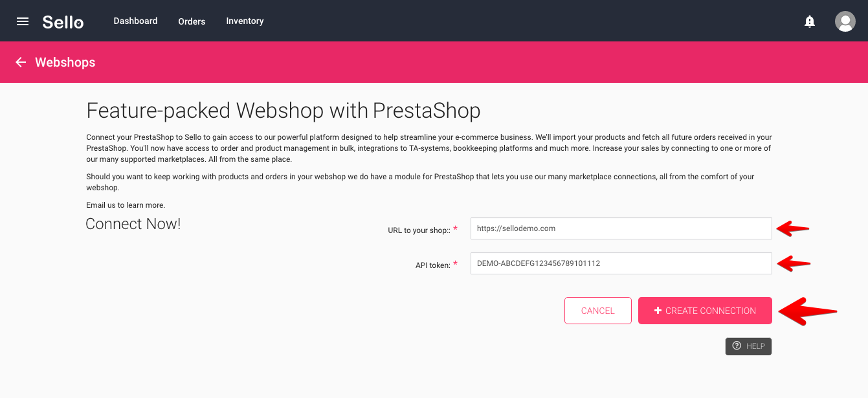Click the Help button
This screenshot has width=868, height=398.
[x=748, y=346]
